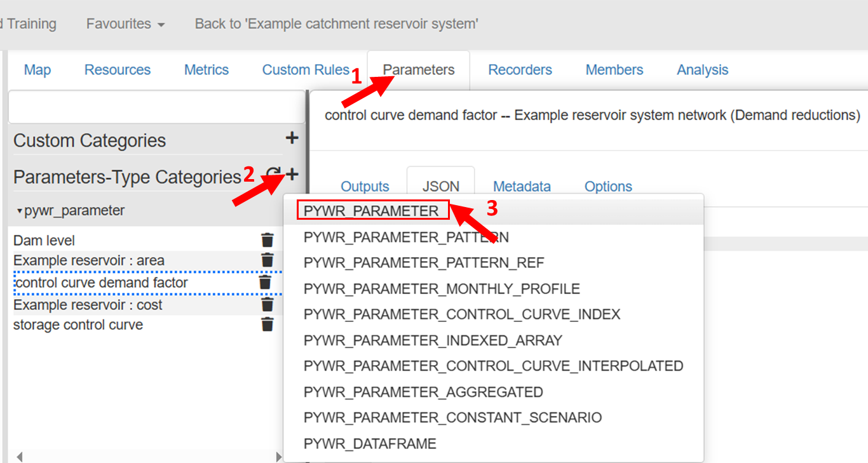Go to the Outputs tab
868x463 pixels.
pyautogui.click(x=365, y=187)
